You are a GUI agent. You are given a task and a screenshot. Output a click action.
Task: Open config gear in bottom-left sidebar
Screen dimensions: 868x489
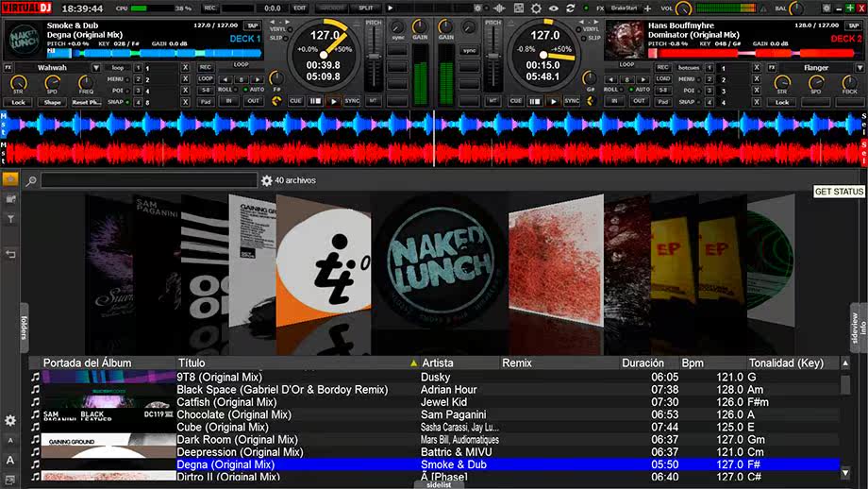pos(10,420)
